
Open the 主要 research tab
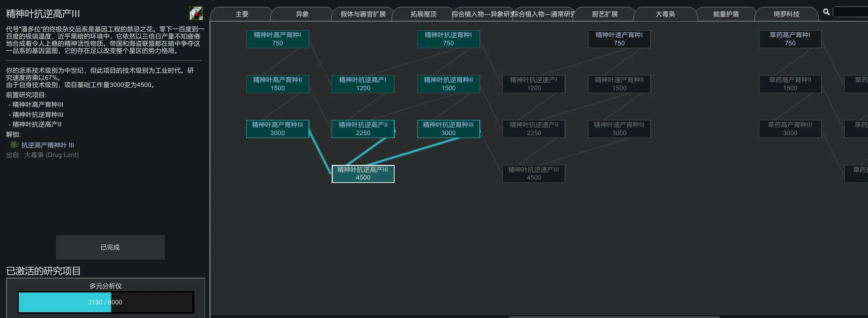point(242,14)
